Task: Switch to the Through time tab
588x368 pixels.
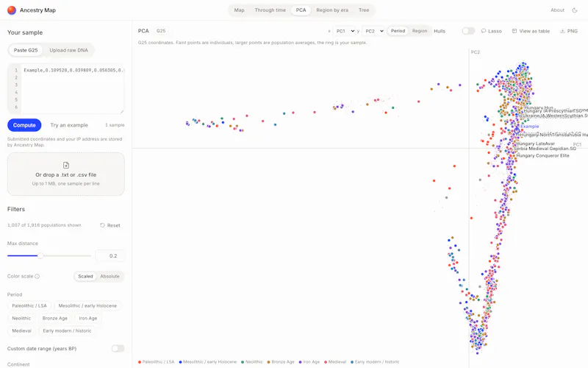Action: (x=270, y=10)
